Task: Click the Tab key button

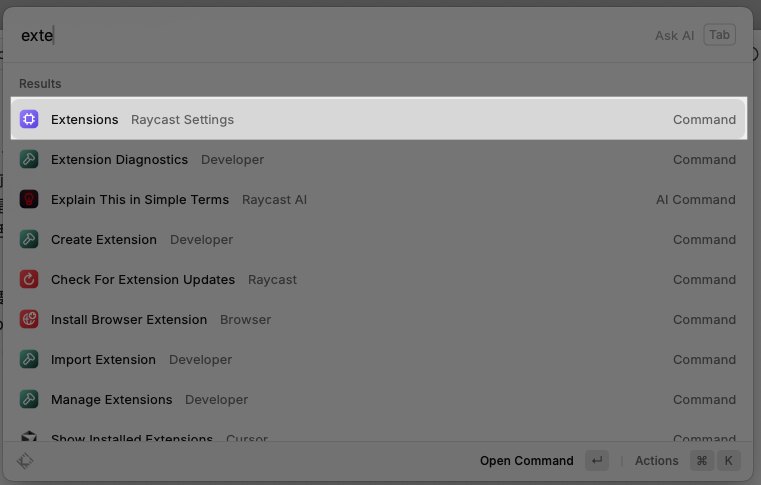Action: pyautogui.click(x=719, y=35)
